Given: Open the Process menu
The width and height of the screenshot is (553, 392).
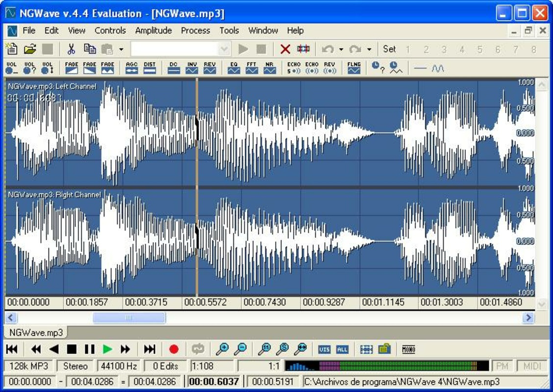Looking at the screenshot, I should pyautogui.click(x=196, y=31).
